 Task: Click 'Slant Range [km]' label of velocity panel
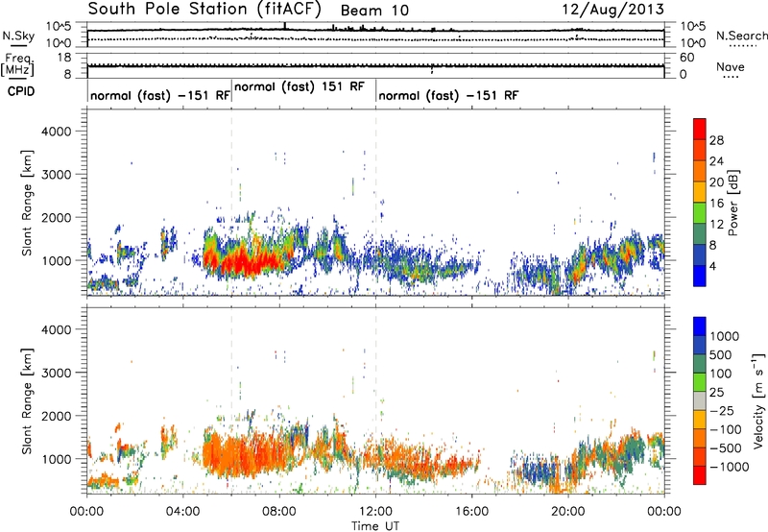point(27,401)
